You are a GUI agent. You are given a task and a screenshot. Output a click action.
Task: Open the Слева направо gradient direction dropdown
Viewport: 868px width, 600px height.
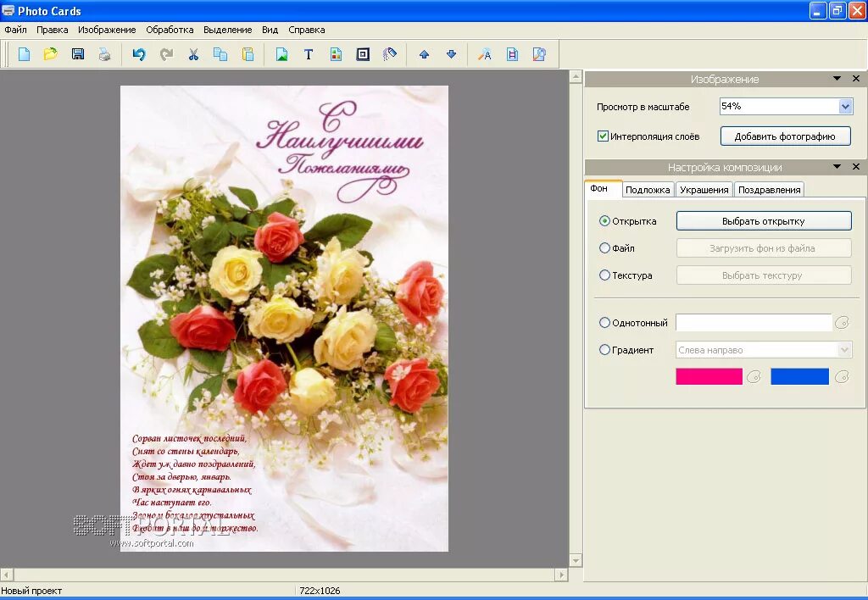tap(844, 350)
